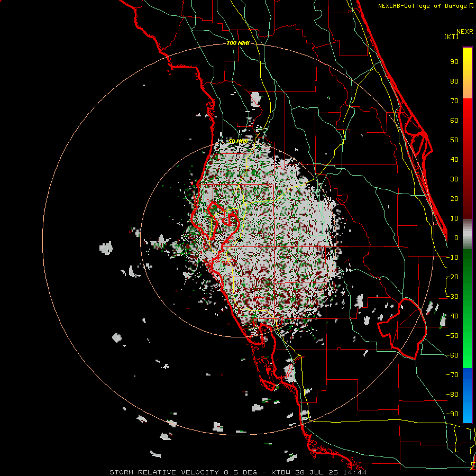Click the -10 value on the velocity scale

(x=452, y=258)
